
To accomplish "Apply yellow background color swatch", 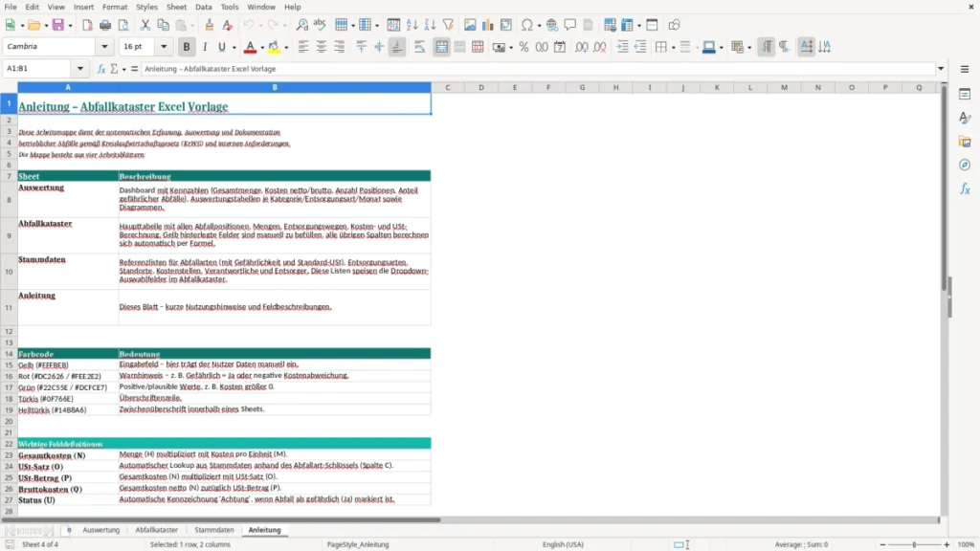I will pyautogui.click(x=274, y=47).
